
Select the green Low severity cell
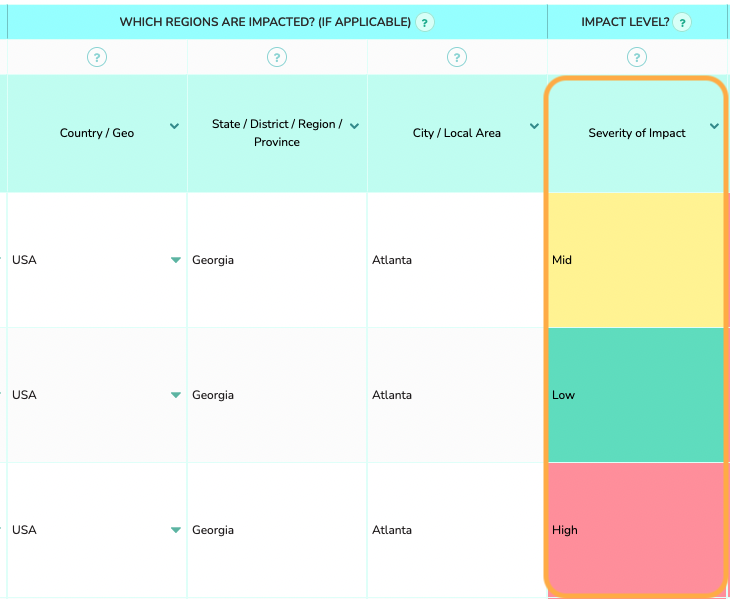pyautogui.click(x=635, y=395)
